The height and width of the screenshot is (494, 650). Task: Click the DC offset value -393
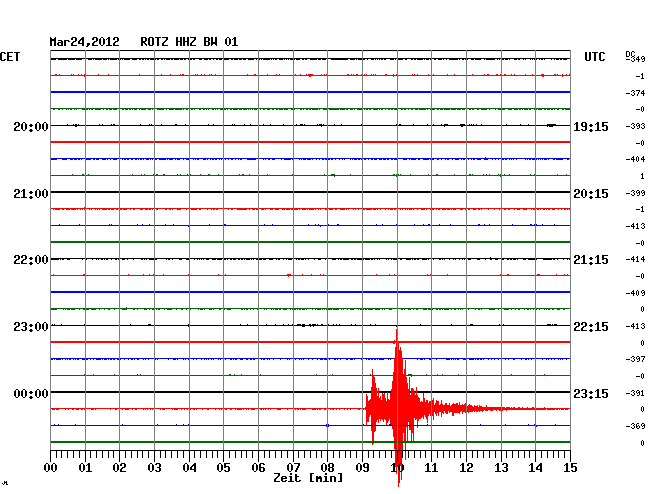pyautogui.click(x=635, y=126)
